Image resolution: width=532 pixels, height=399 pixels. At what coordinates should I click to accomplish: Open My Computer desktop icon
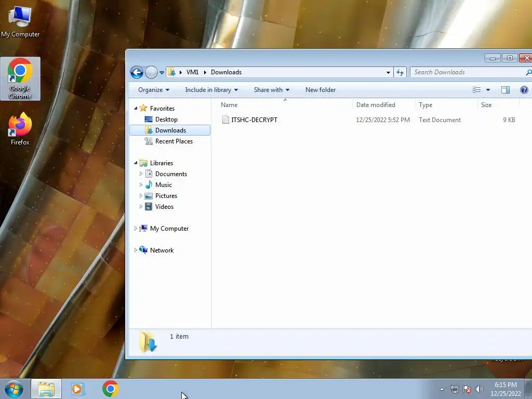[x=20, y=21]
